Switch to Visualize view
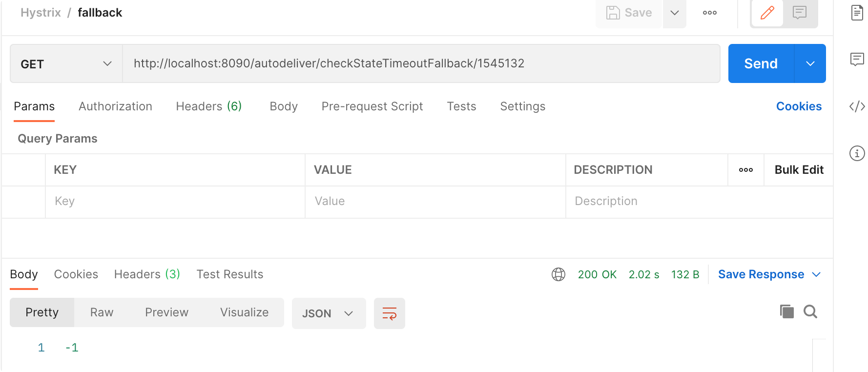Image resolution: width=868 pixels, height=372 pixels. tap(244, 312)
